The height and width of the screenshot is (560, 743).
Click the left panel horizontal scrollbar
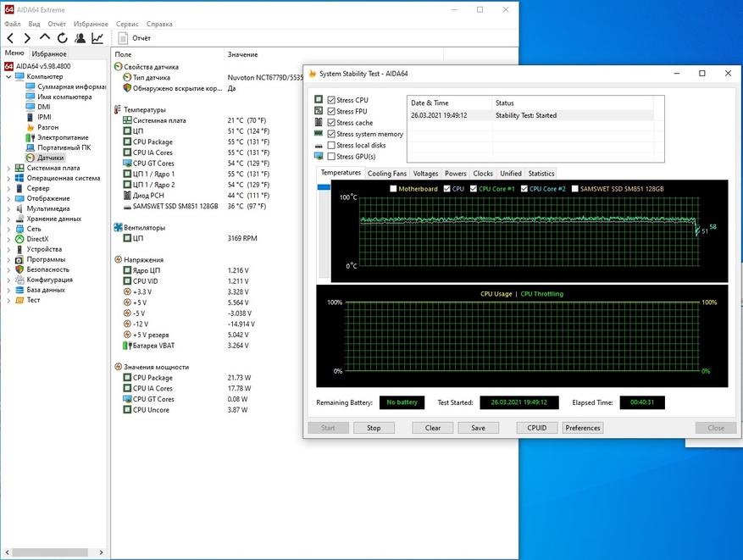[x=50, y=552]
